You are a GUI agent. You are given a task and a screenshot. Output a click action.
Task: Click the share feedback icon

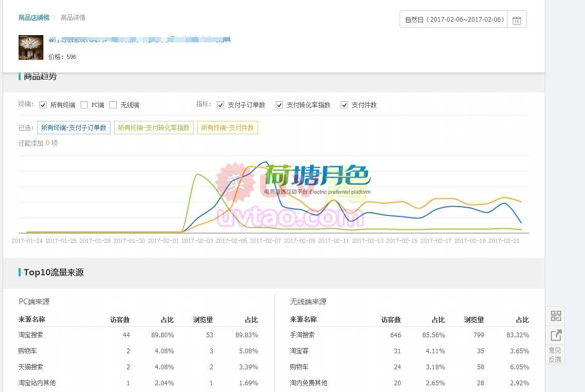[556, 335]
